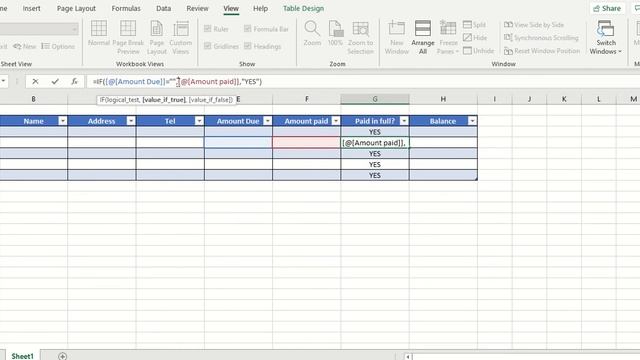
Task: Open the Name column filter dropdown
Action: [62, 121]
